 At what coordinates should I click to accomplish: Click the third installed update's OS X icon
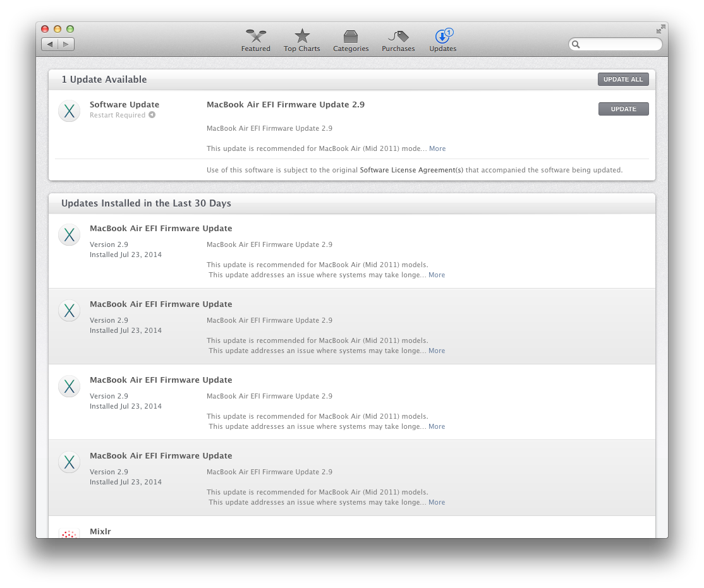pos(69,387)
